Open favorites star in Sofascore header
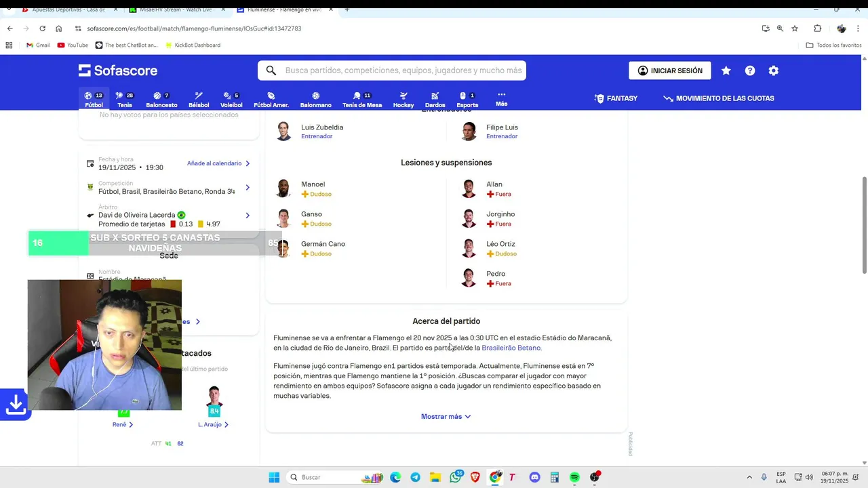 click(726, 70)
